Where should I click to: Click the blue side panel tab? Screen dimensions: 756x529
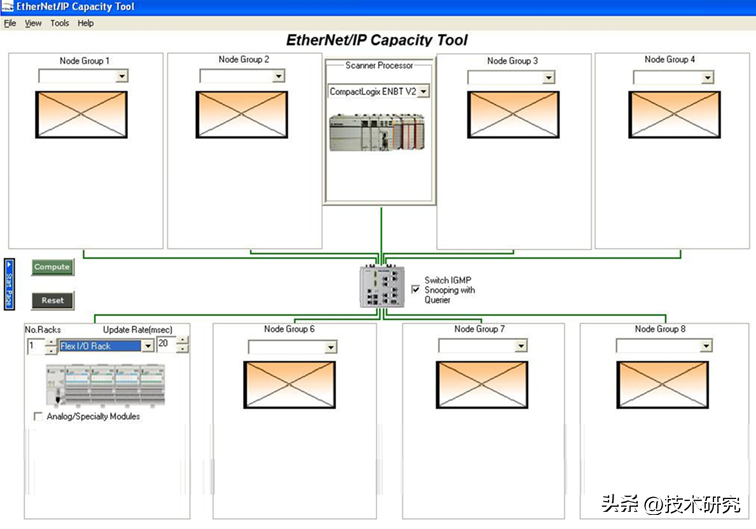[x=9, y=283]
